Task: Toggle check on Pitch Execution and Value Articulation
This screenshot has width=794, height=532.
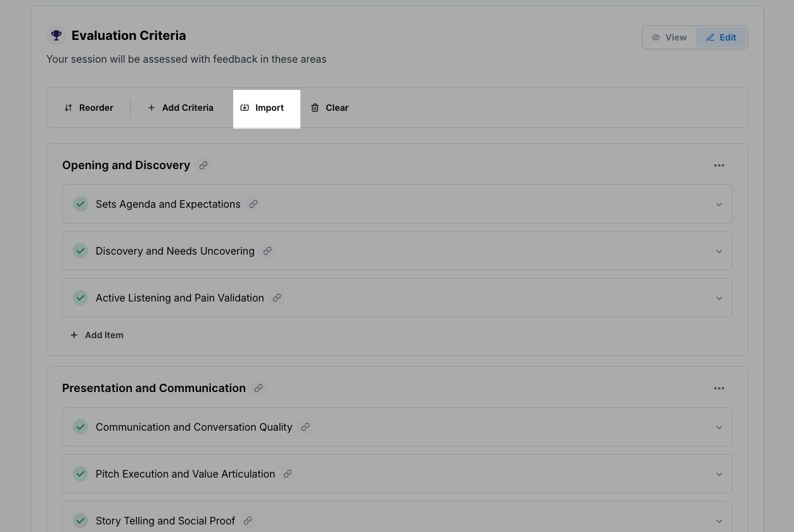Action: pyautogui.click(x=80, y=474)
